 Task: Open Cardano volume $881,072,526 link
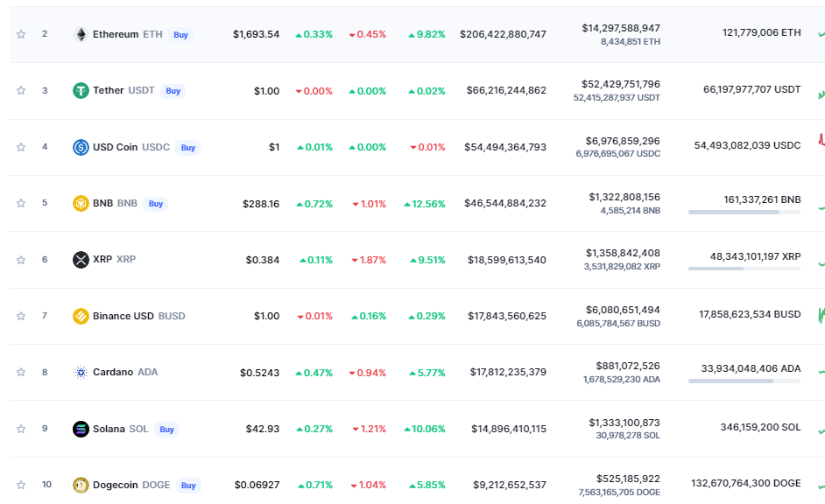[x=628, y=366]
